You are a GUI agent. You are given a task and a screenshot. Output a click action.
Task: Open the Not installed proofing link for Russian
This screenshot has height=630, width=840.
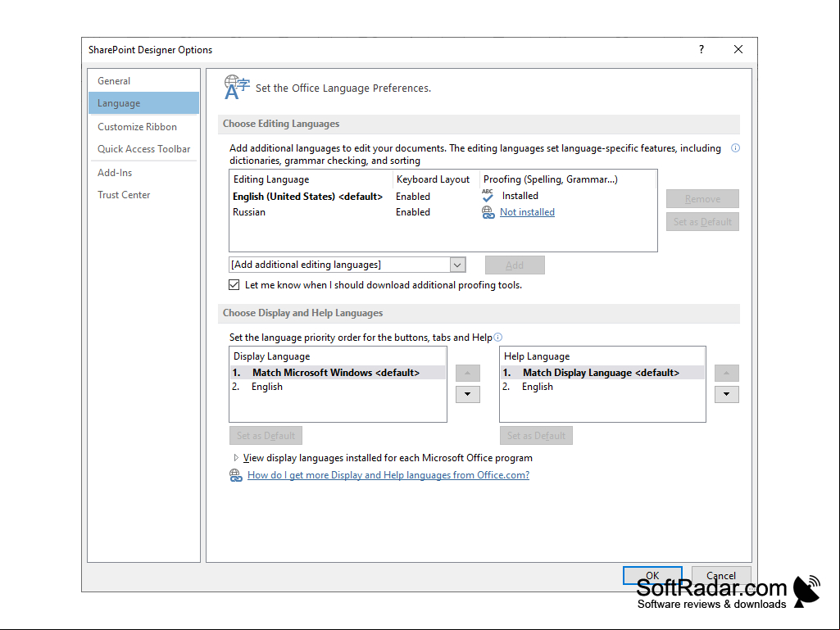(527, 212)
